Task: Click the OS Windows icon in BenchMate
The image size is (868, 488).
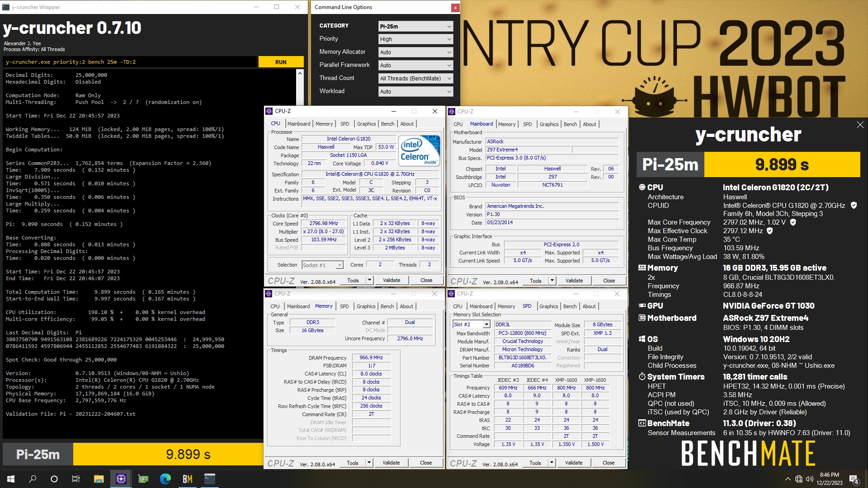Action: tap(642, 339)
